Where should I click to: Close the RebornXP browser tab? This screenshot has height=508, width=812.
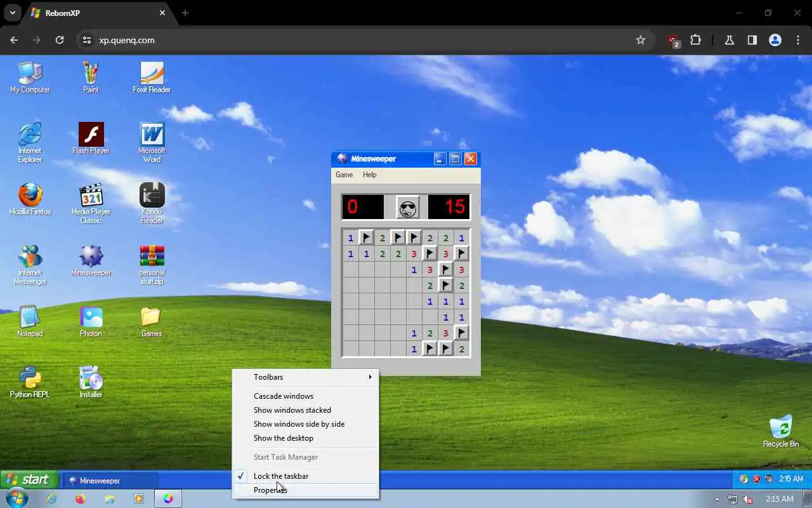pos(162,13)
